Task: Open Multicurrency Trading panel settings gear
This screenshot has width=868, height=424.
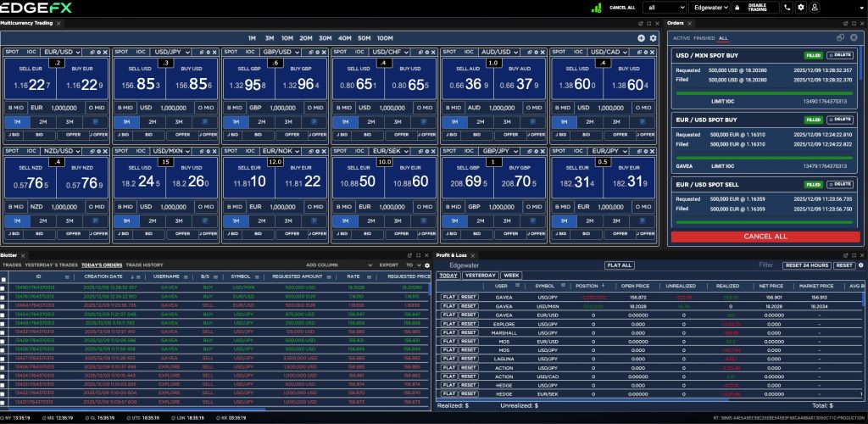Action: tap(653, 38)
